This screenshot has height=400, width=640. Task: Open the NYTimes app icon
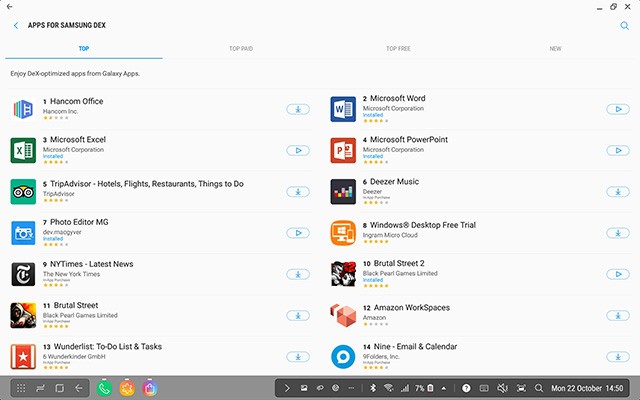tap(23, 274)
